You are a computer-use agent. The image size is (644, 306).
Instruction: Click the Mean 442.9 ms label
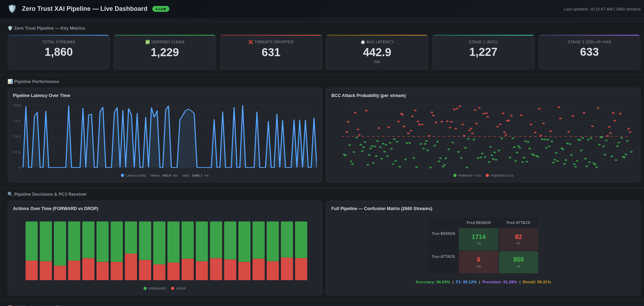[x=164, y=176]
